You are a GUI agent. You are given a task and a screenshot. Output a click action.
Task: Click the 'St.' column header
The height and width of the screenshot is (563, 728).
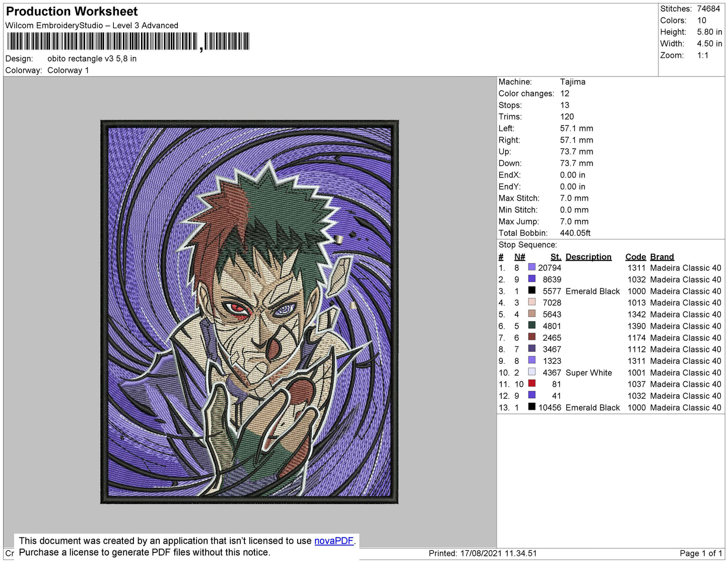556,257
